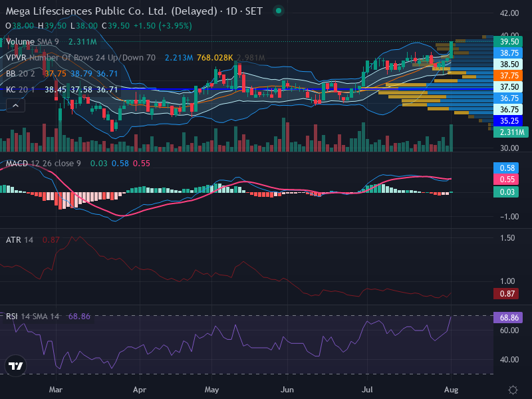The image size is (532, 399).
Task: Click the Jul time axis marker
Action: [x=367, y=390]
